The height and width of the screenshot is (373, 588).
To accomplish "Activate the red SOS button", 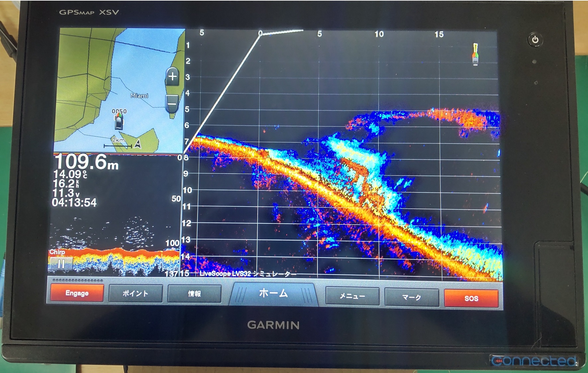I will click(x=471, y=298).
